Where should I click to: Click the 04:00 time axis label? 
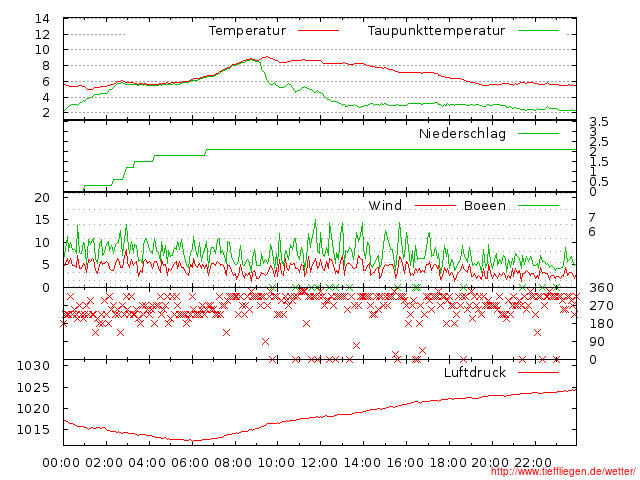pyautogui.click(x=147, y=463)
